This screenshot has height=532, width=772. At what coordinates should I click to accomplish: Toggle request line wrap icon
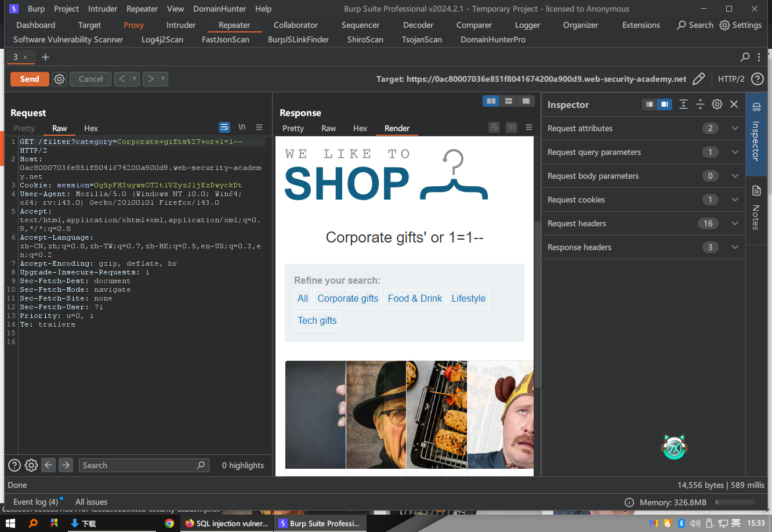coord(224,128)
